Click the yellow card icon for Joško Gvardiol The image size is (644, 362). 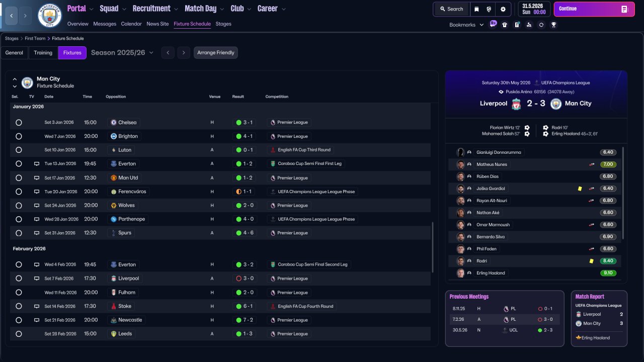(580, 189)
